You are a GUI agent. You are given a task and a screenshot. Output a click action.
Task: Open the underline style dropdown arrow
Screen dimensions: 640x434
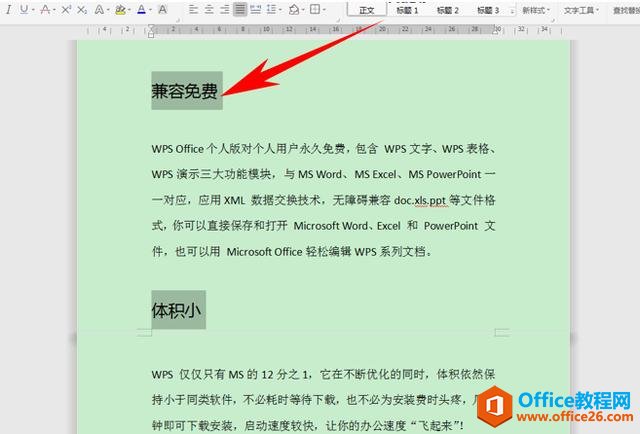[x=33, y=10]
